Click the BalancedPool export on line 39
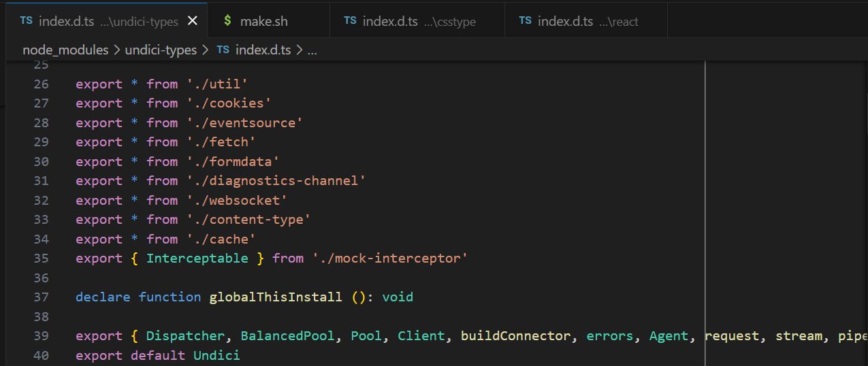Viewport: 868px width, 366px height. click(x=287, y=336)
